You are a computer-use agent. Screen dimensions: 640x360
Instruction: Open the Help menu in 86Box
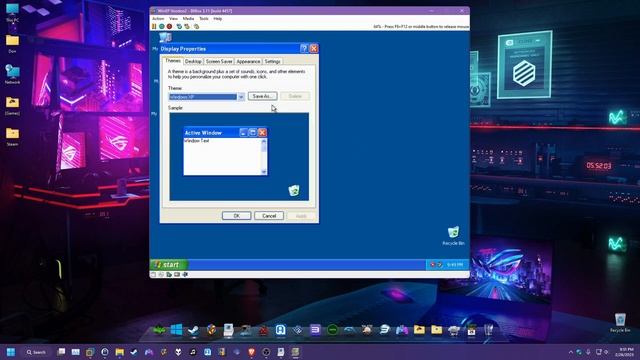click(218, 19)
